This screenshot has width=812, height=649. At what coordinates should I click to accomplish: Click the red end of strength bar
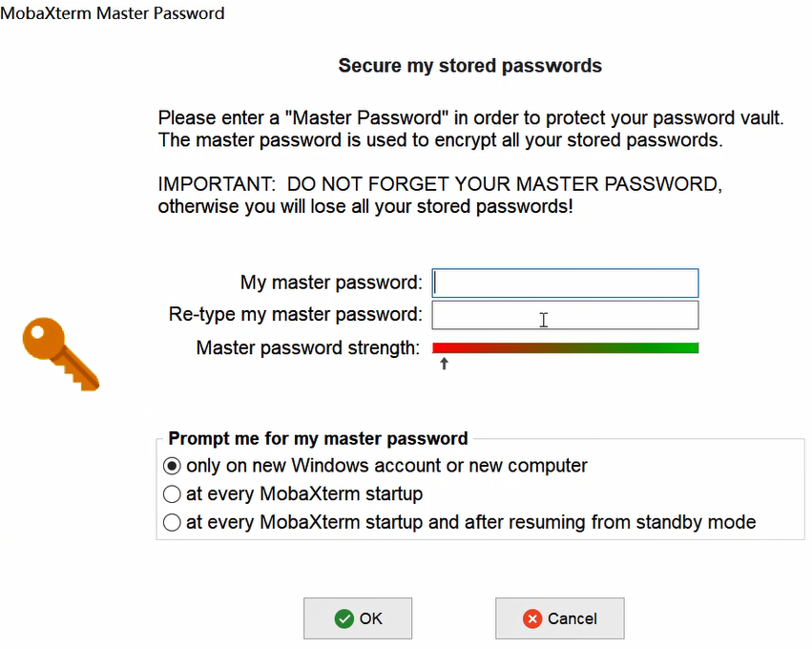440,347
